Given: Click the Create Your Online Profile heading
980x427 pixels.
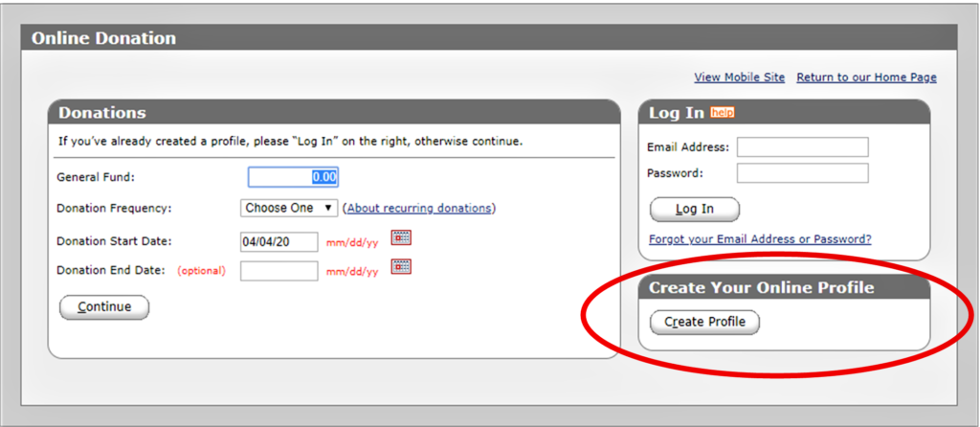Looking at the screenshot, I should (x=761, y=287).
